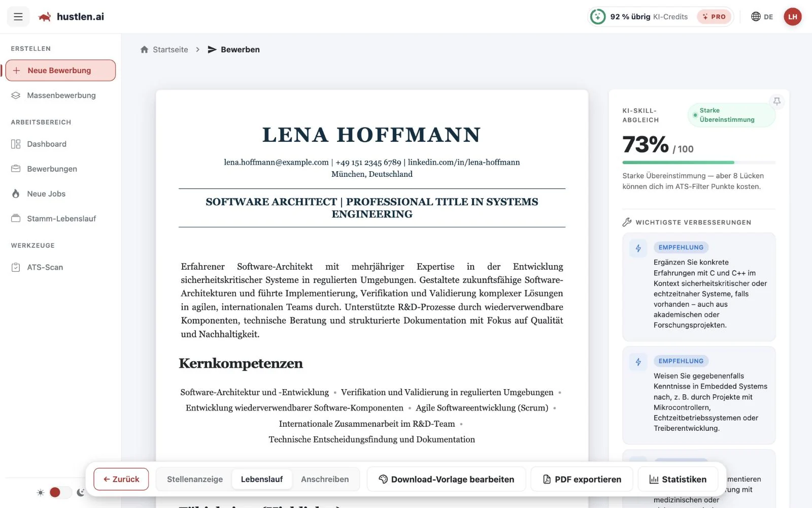This screenshot has height=508, width=812.
Task: Switch to the Stellenanzeige tab
Action: point(195,479)
